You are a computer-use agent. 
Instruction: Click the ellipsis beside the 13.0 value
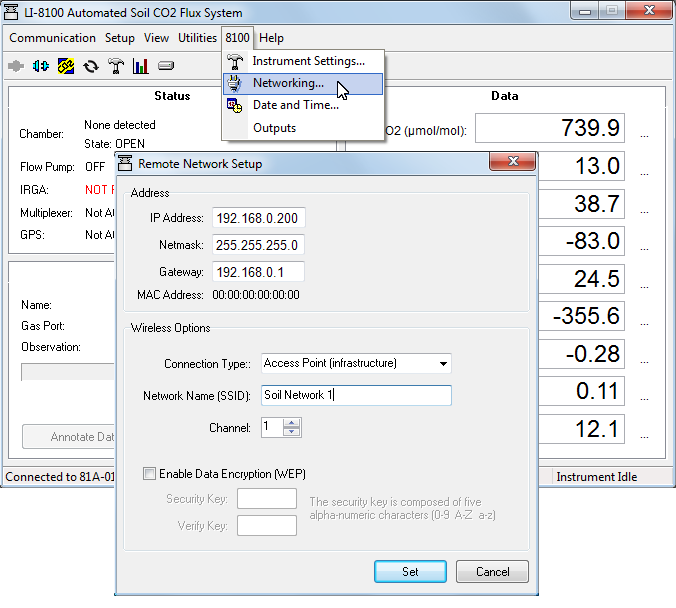[x=644, y=174]
